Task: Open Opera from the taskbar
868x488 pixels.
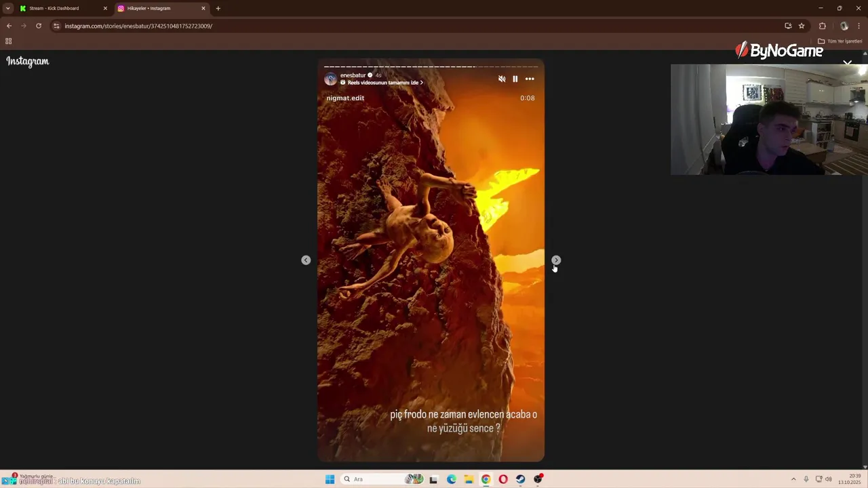Action: coord(503,479)
